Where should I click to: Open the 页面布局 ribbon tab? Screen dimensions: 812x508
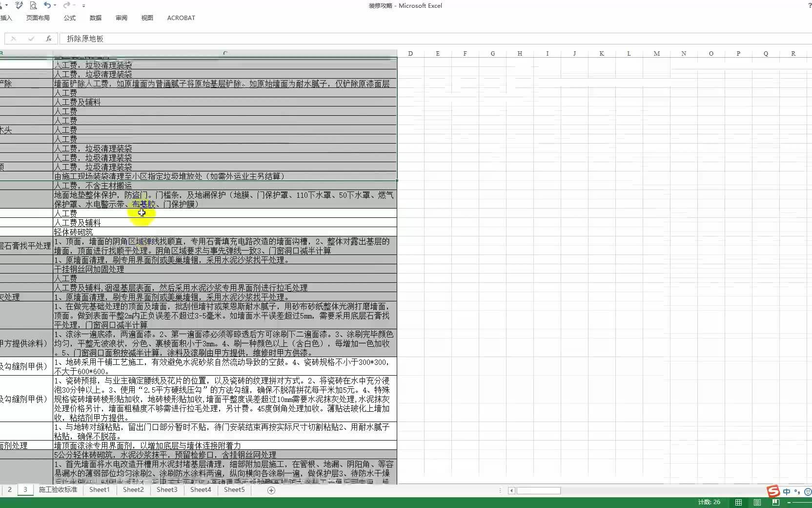tap(38, 18)
